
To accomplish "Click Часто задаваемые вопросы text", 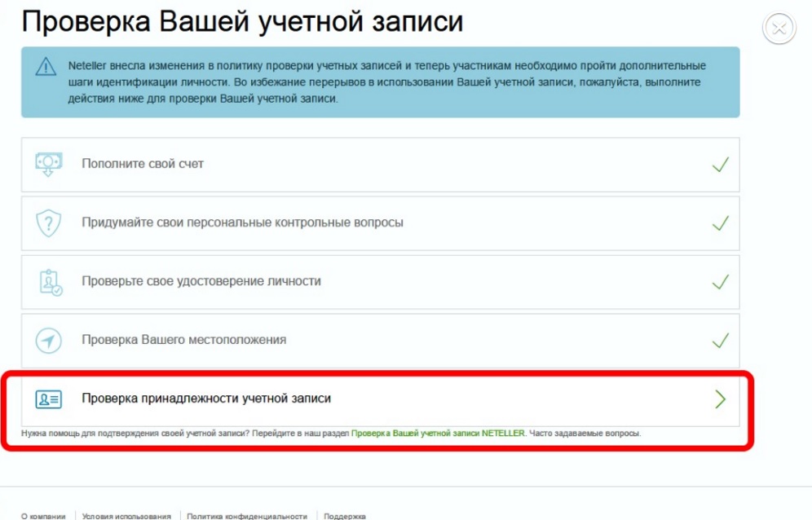I will [585, 434].
